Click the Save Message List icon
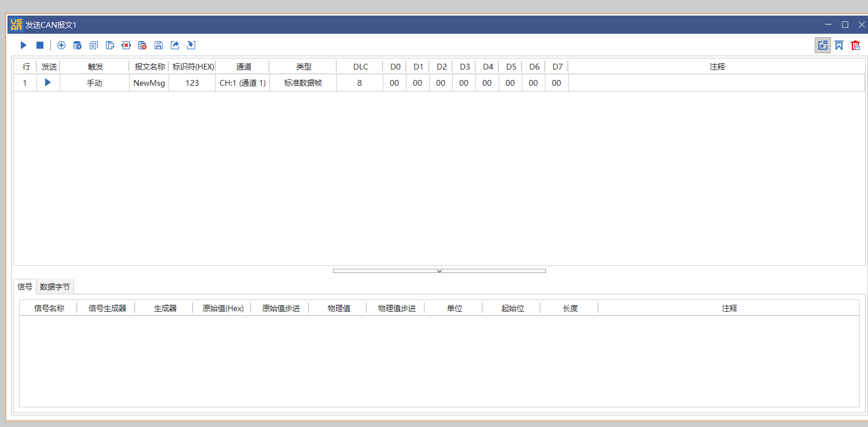The width and height of the screenshot is (868, 427). [x=159, y=45]
